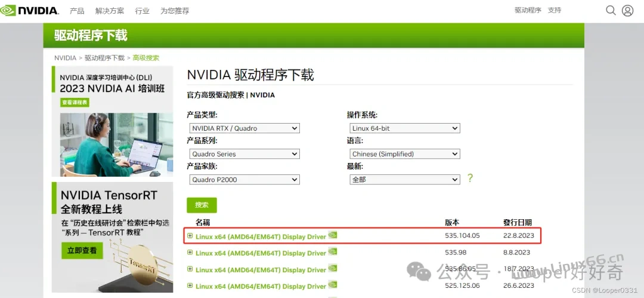Click NVIDIA badge icon beside 535.104.05 driver
644x298 pixels.
point(333,235)
